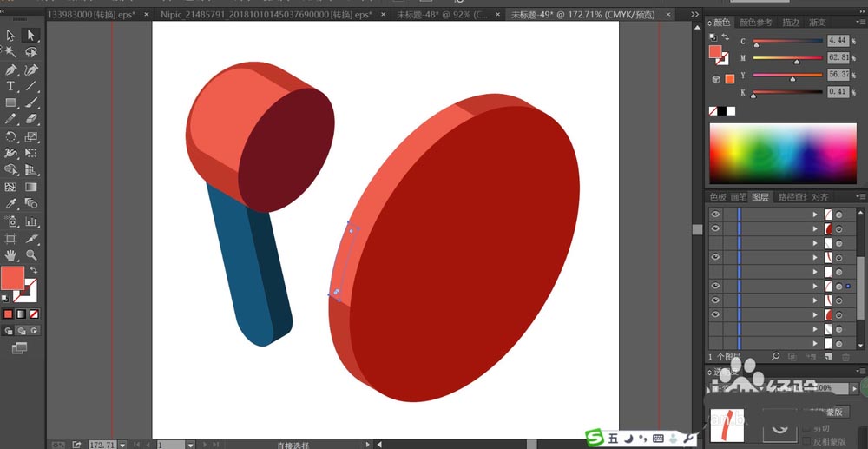Delete selection via Layers trash icon

(x=845, y=357)
